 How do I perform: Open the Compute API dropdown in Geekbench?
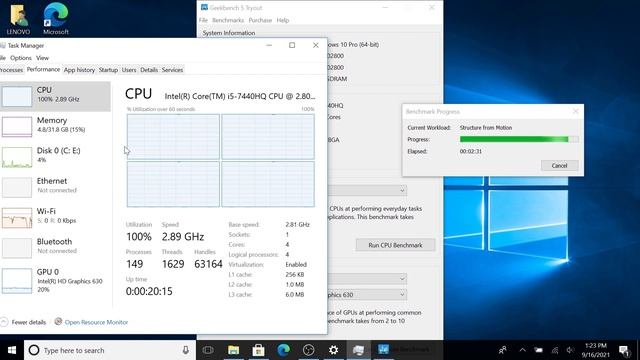(x=367, y=279)
